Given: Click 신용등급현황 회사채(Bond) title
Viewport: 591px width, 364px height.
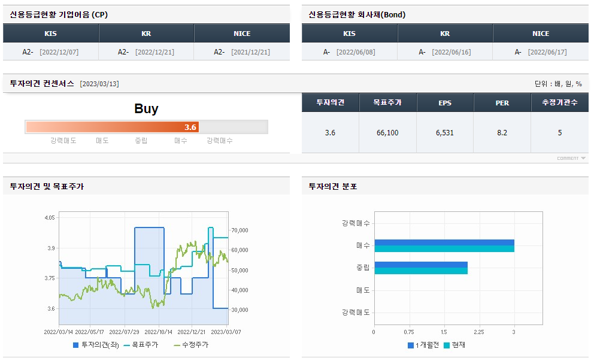Looking at the screenshot, I should click(x=357, y=15).
